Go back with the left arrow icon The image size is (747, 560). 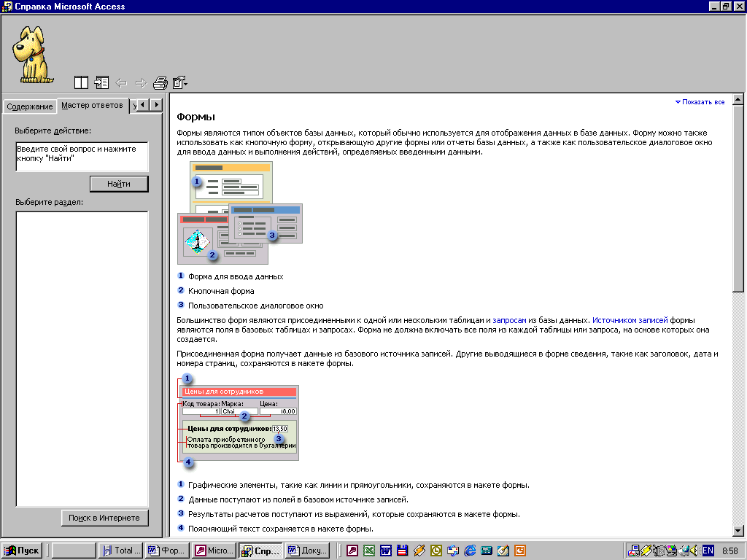(x=122, y=83)
